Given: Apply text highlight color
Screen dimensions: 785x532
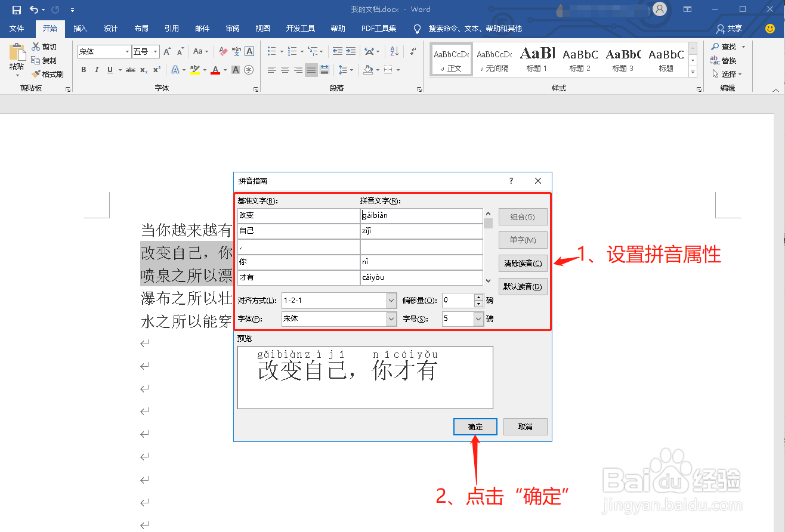Looking at the screenshot, I should (194, 70).
